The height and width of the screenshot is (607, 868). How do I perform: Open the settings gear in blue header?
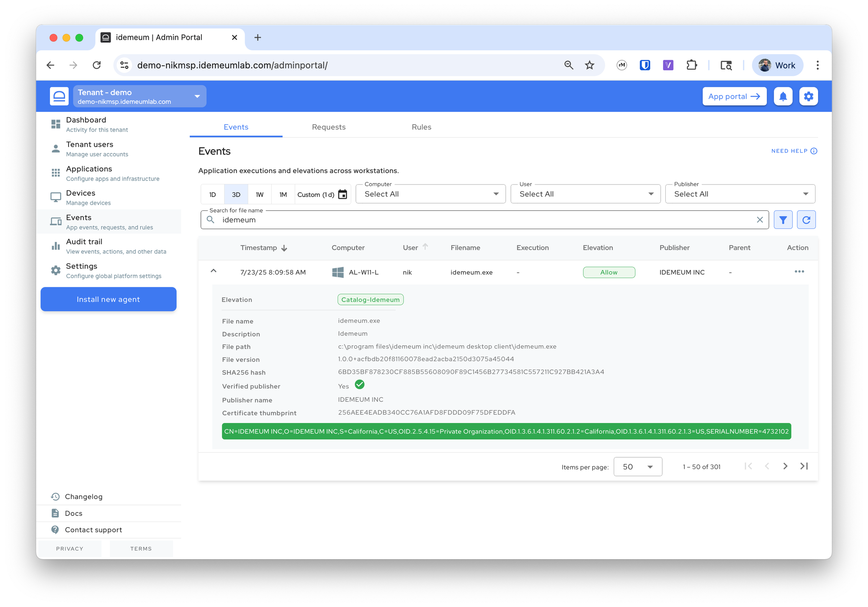[x=809, y=96]
